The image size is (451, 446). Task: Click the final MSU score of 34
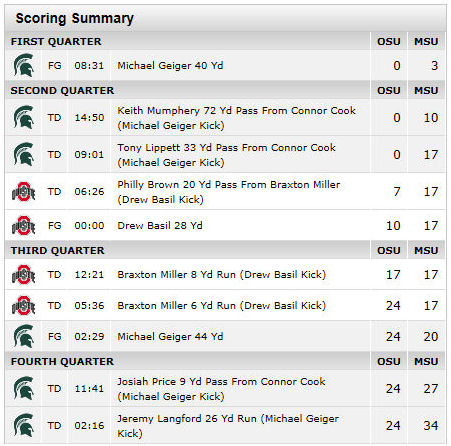pyautogui.click(x=431, y=426)
